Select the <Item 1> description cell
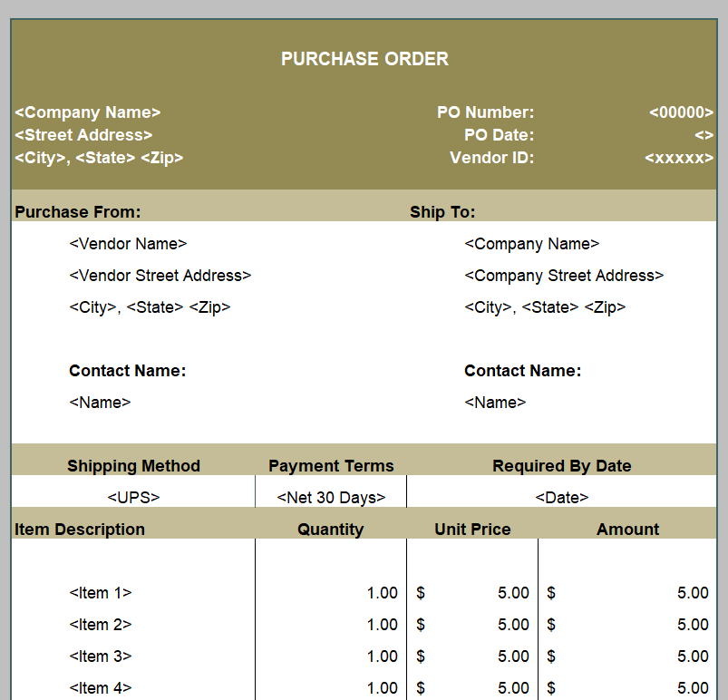The width and height of the screenshot is (728, 700). click(101, 593)
